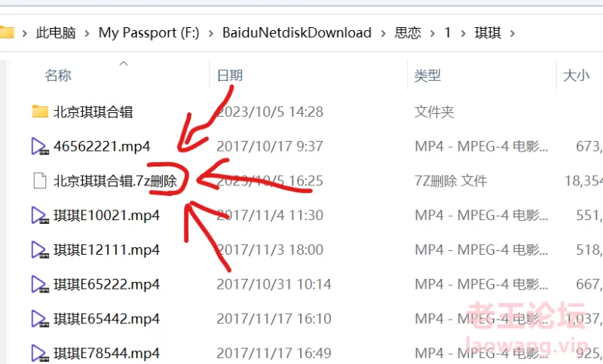The height and width of the screenshot is (364, 603).
Task: Sort files by the 名称 column header
Action: 58,75
